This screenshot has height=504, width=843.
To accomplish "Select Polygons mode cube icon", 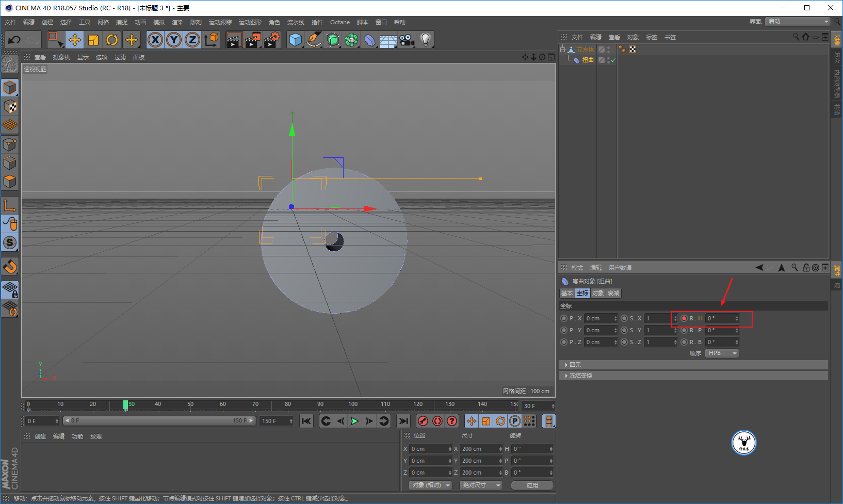I will (10, 182).
